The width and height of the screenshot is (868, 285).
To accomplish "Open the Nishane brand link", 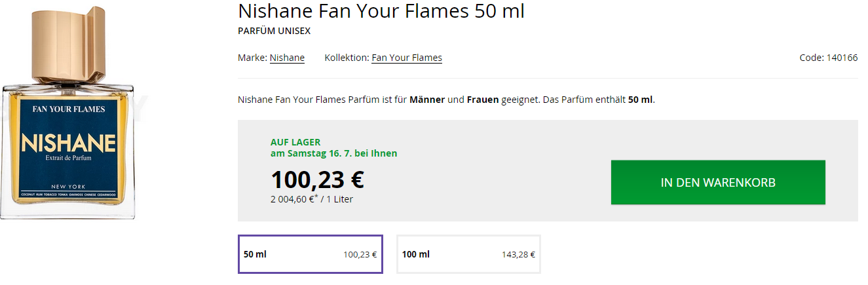I will [287, 58].
